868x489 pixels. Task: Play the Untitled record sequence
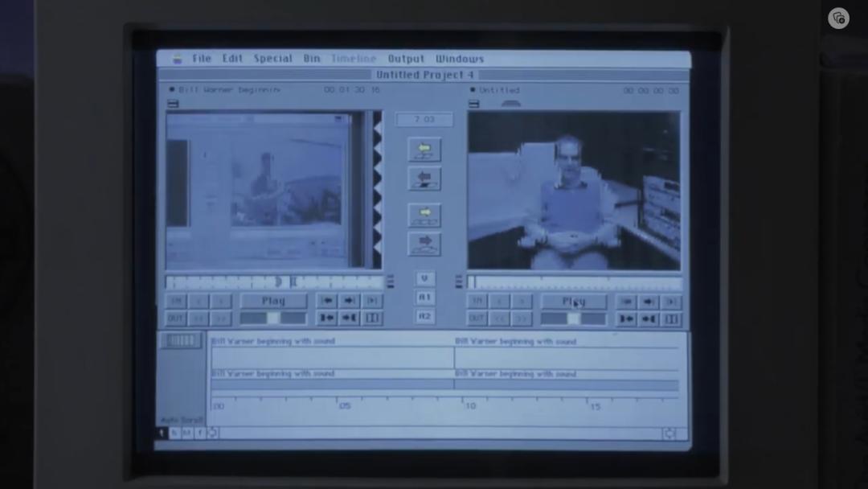pos(574,302)
